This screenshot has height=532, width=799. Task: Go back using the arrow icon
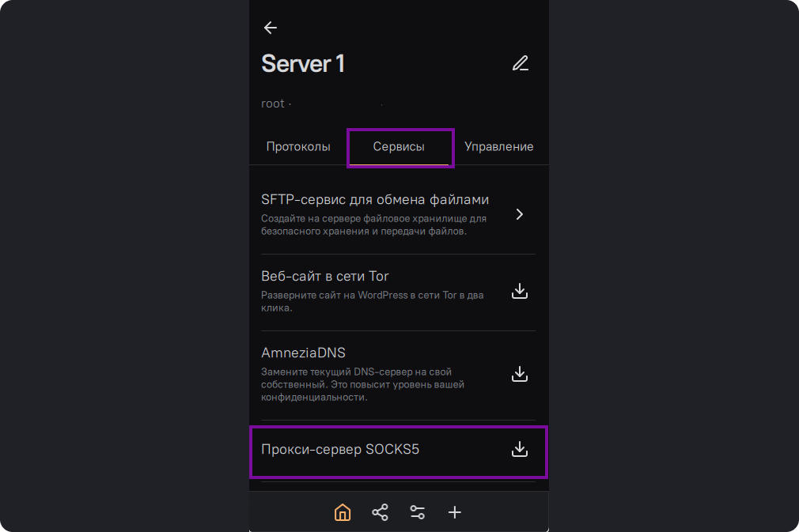[271, 28]
